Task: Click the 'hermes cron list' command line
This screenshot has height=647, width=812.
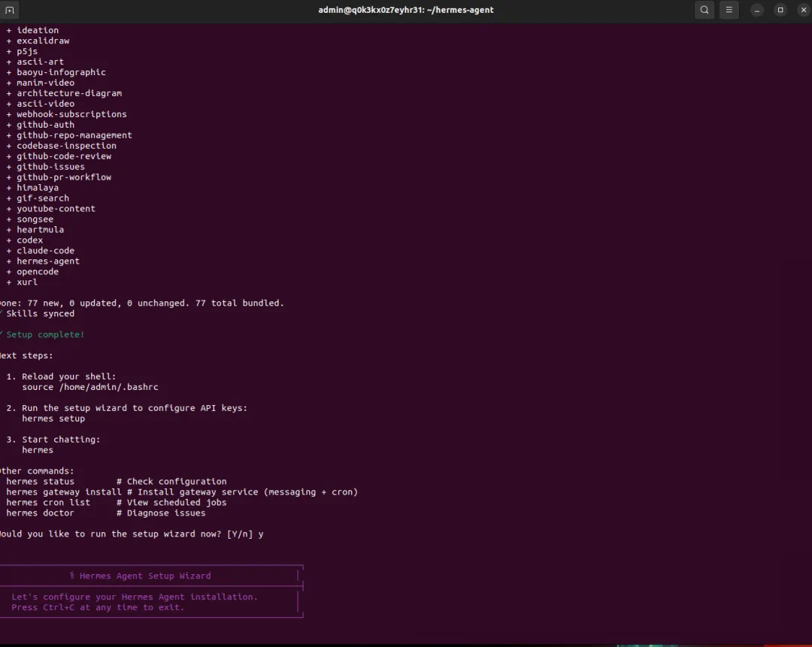Action: (x=116, y=502)
